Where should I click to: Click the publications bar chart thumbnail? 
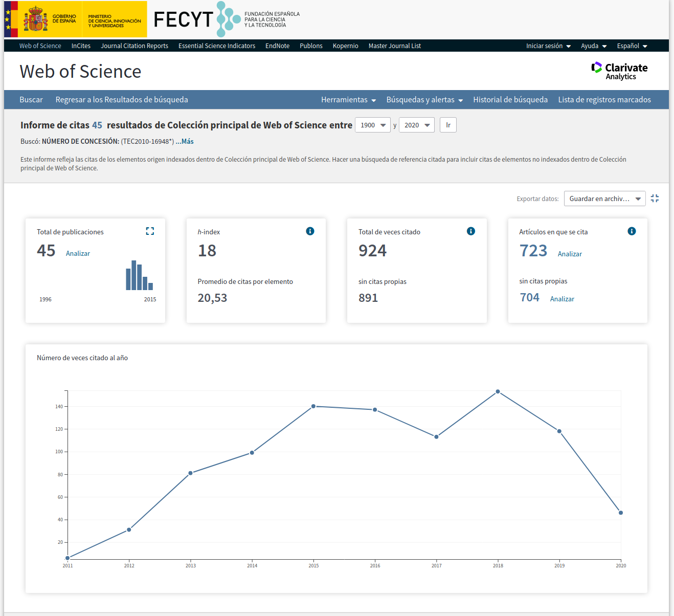(139, 276)
